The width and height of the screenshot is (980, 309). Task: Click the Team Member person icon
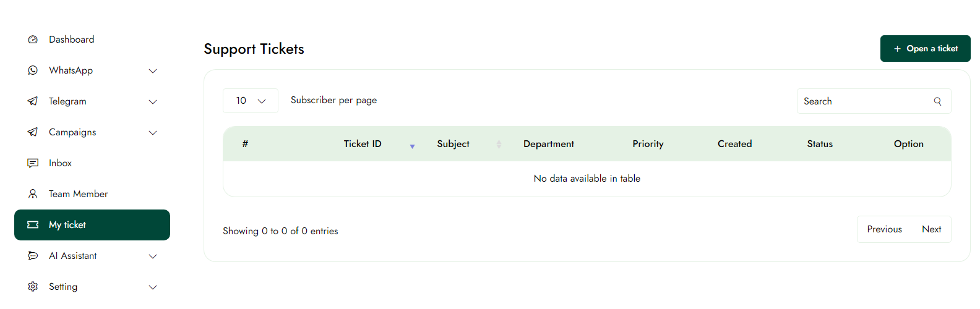click(x=33, y=194)
